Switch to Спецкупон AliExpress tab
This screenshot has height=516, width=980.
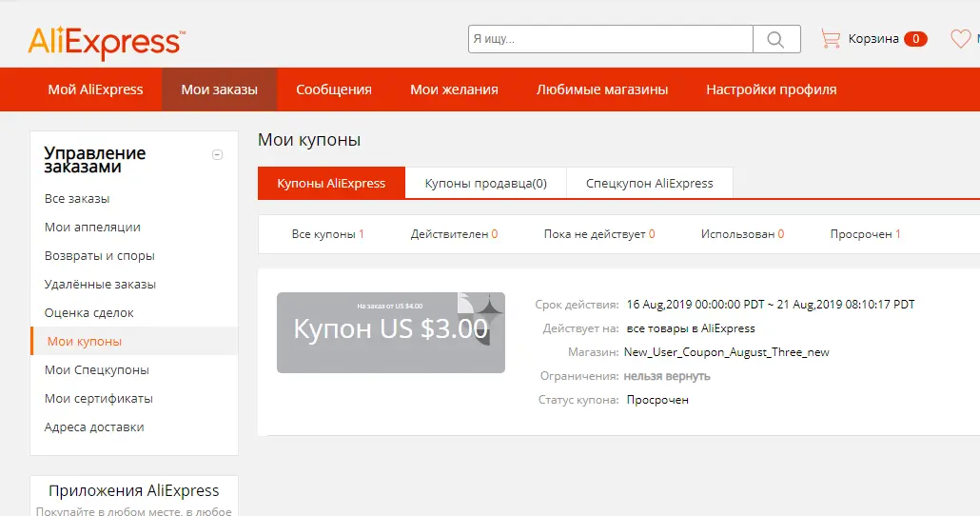[x=650, y=183]
